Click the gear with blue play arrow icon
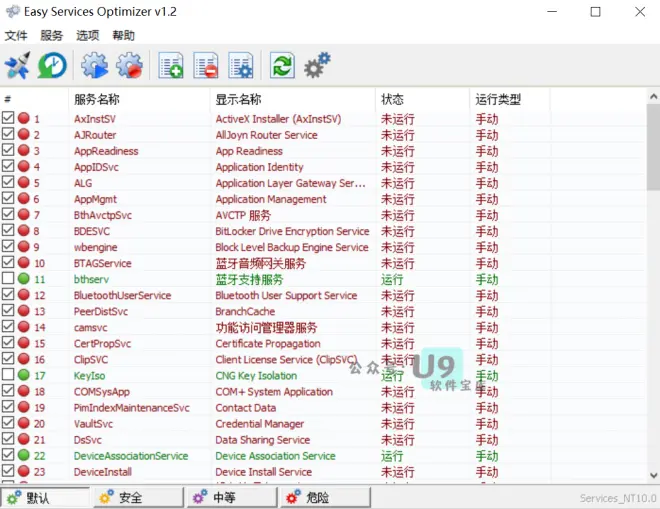 (94, 65)
